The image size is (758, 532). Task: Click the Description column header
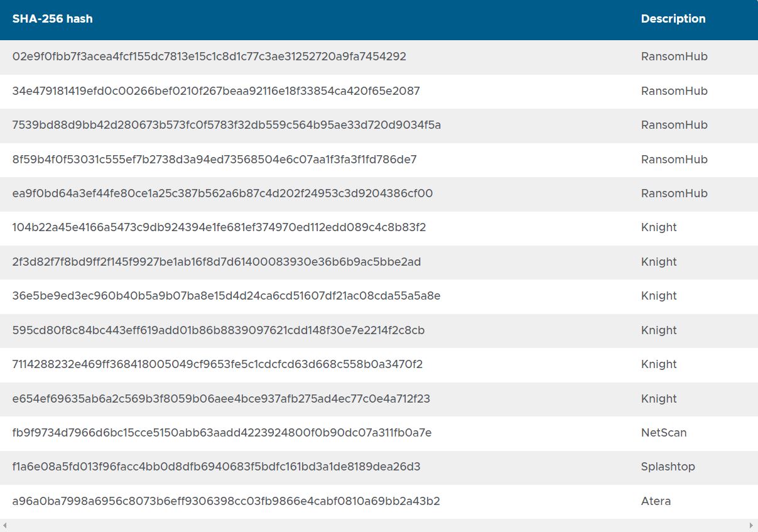tap(673, 19)
